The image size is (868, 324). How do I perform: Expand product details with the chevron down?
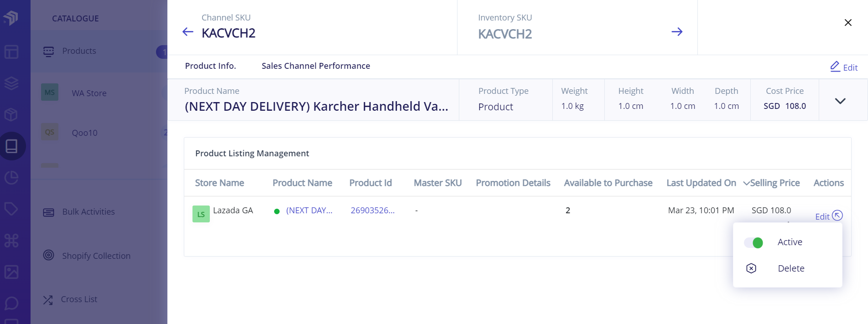pyautogui.click(x=840, y=101)
